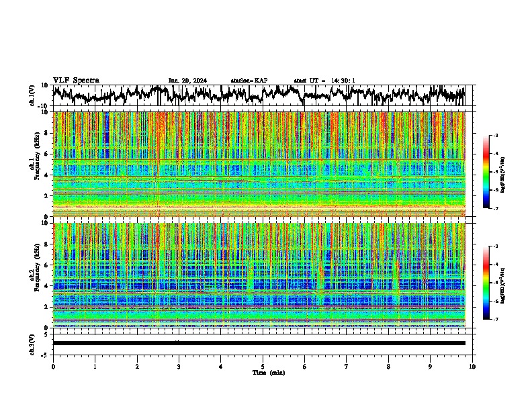The image size is (532, 411).
Task: Click the "-3" tick on ch.1 color bar
Action: click(x=496, y=136)
